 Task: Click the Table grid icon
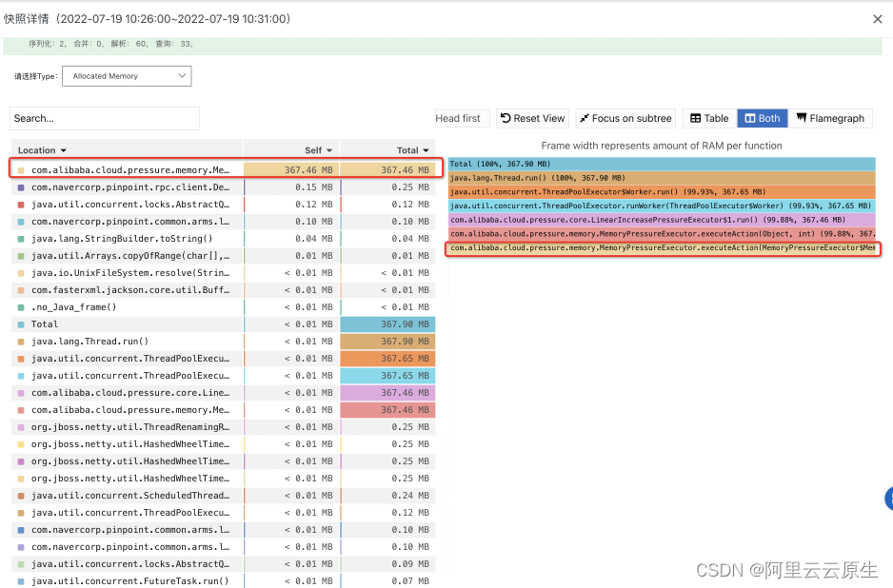695,118
